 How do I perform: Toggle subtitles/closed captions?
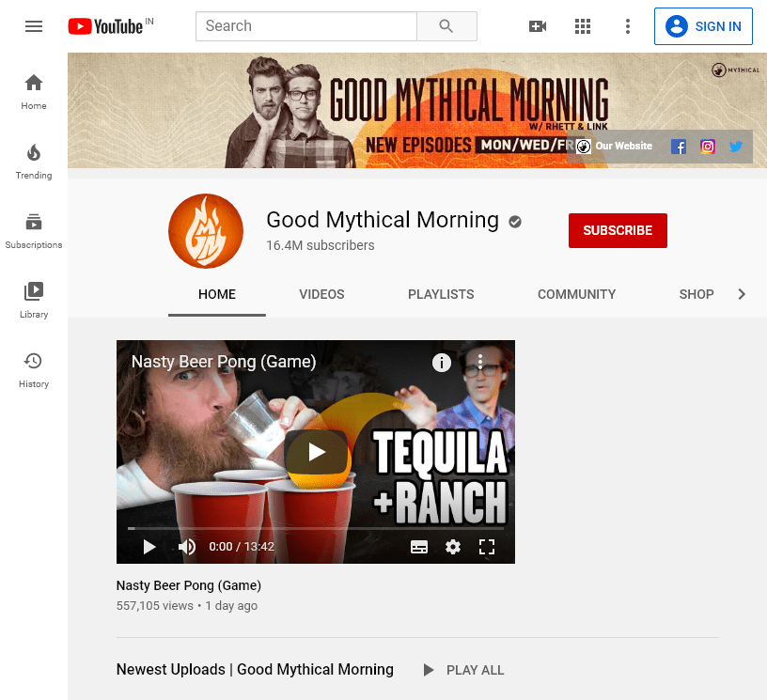point(419,547)
